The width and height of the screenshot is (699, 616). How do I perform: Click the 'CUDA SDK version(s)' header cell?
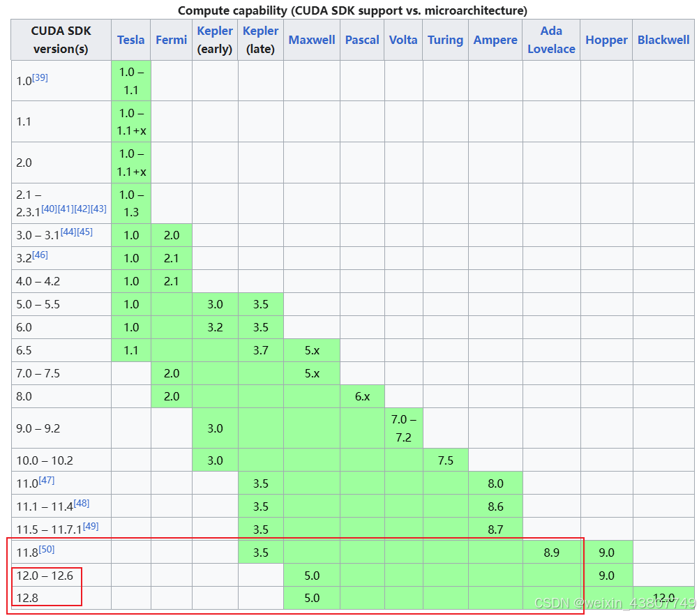[61, 40]
